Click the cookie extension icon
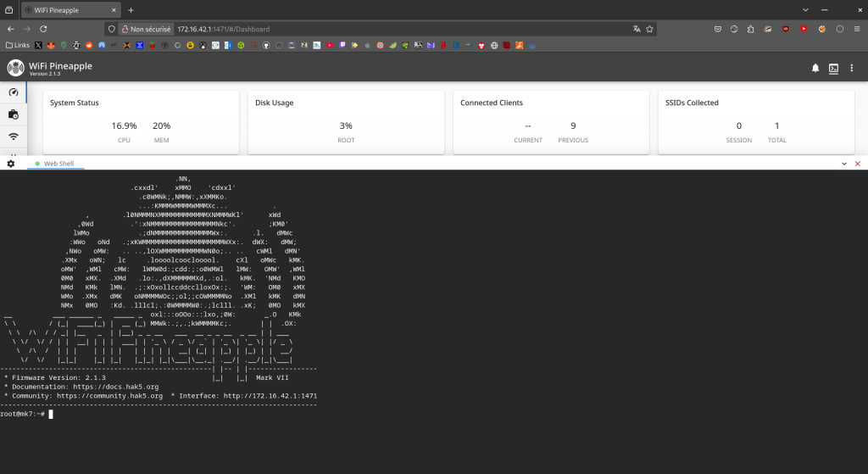The height and width of the screenshot is (474, 868). point(822,29)
